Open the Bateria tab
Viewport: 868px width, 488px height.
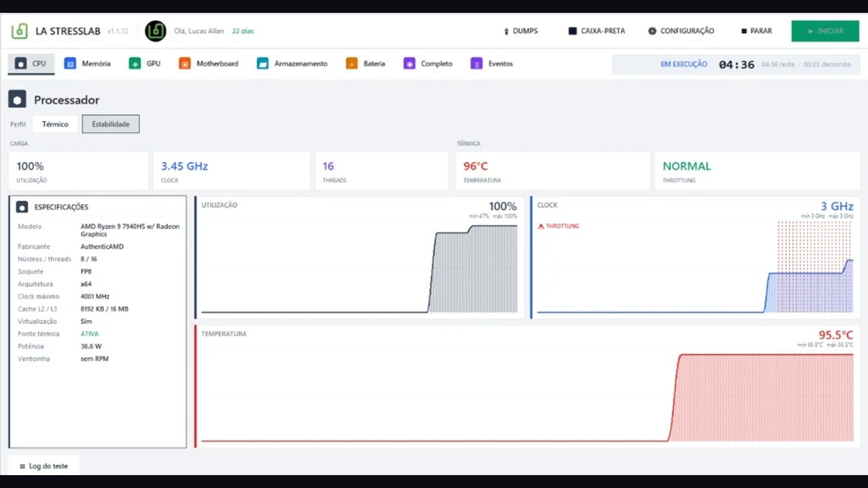click(x=366, y=64)
